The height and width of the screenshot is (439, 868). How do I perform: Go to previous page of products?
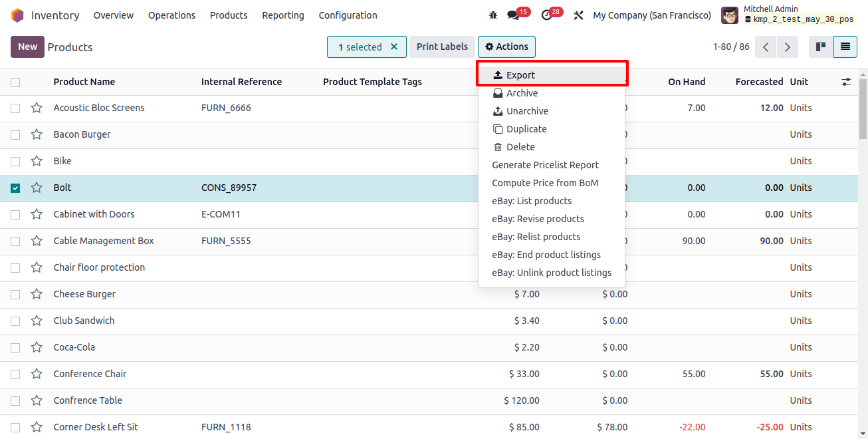766,47
